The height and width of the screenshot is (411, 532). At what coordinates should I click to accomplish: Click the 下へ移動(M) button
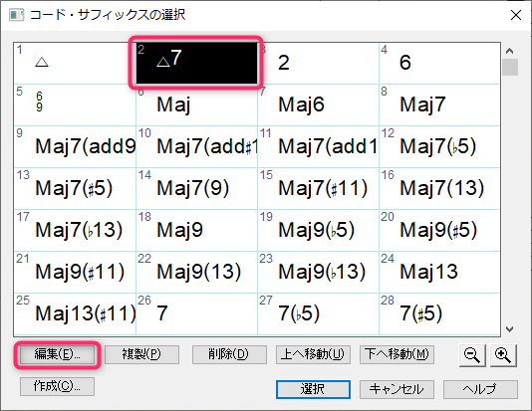(x=397, y=354)
